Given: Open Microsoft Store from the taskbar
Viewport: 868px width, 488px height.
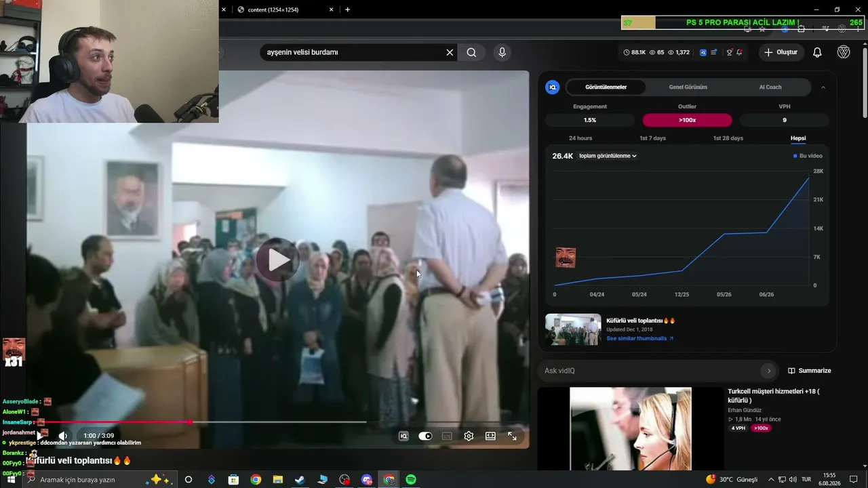Looking at the screenshot, I should tap(233, 479).
